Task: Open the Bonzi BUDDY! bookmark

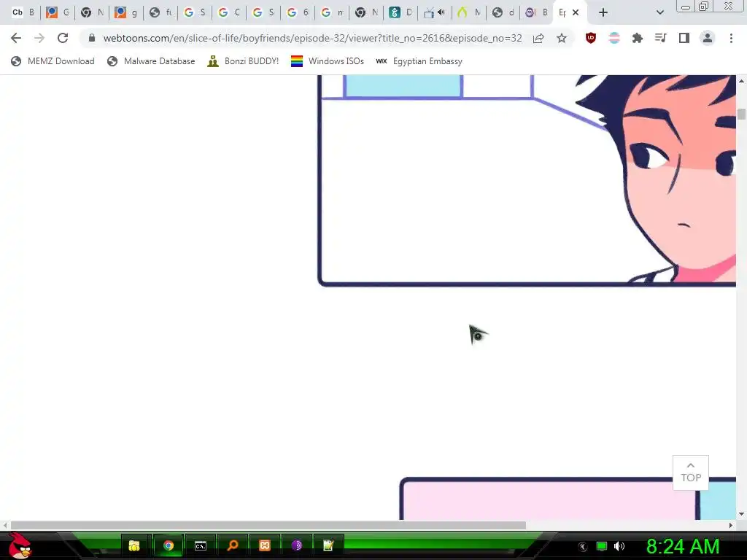Action: [x=243, y=61]
